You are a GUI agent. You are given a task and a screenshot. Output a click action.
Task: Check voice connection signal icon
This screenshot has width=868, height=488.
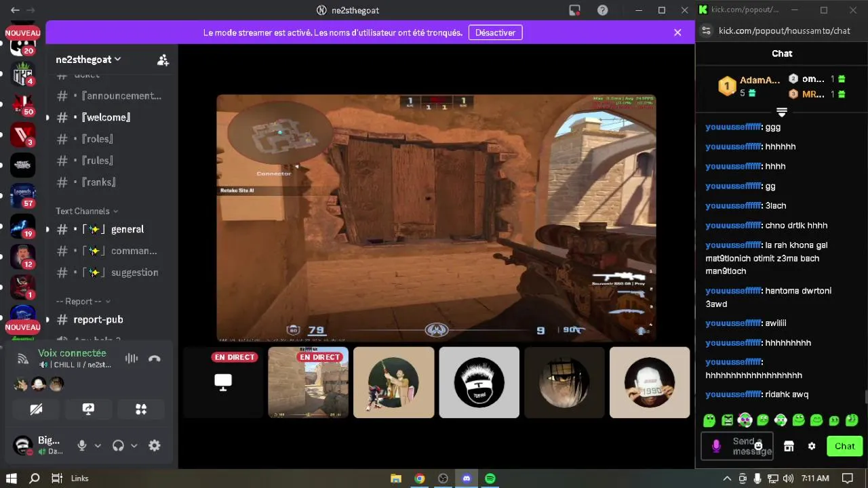(23, 359)
